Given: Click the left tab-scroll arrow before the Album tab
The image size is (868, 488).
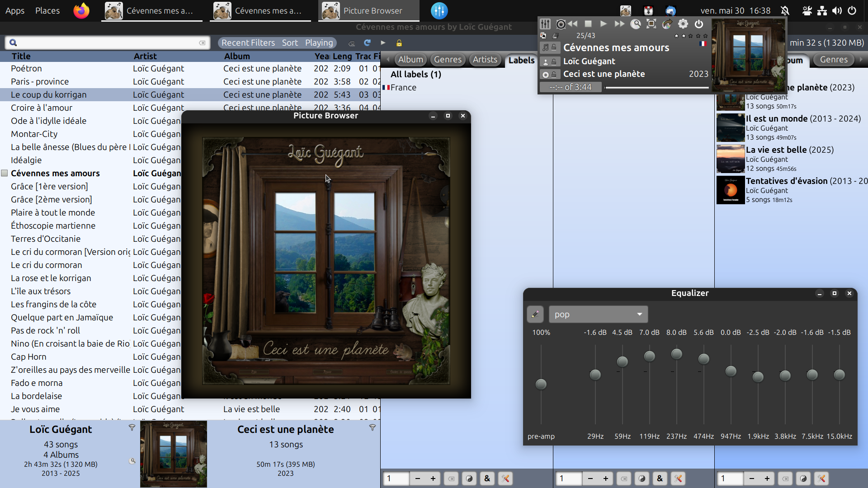Looking at the screenshot, I should click(x=388, y=59).
